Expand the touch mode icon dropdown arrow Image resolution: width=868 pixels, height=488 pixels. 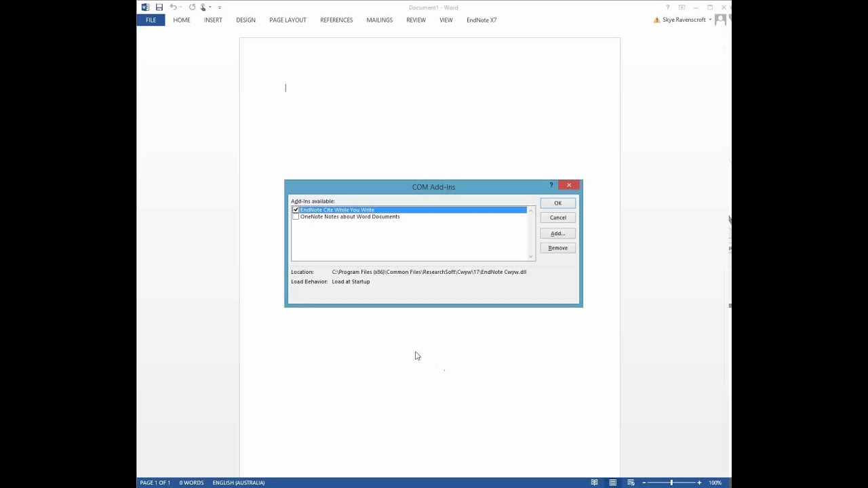[x=210, y=7]
